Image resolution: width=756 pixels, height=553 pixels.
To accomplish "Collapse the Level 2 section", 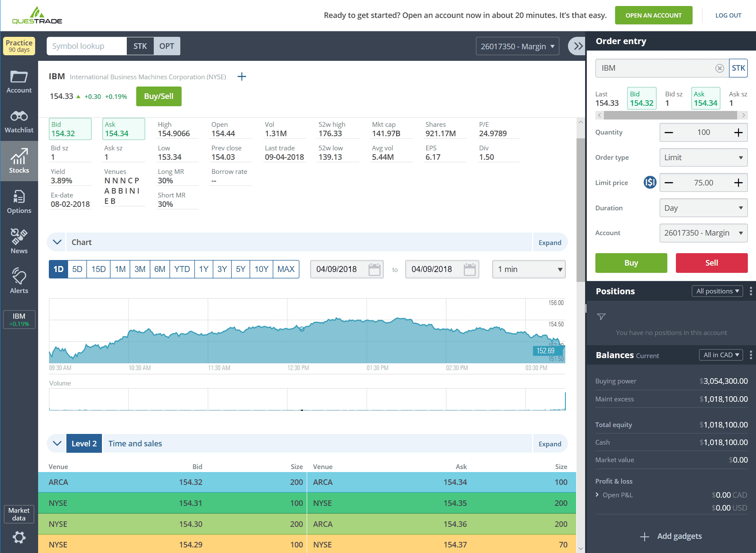I will point(57,444).
